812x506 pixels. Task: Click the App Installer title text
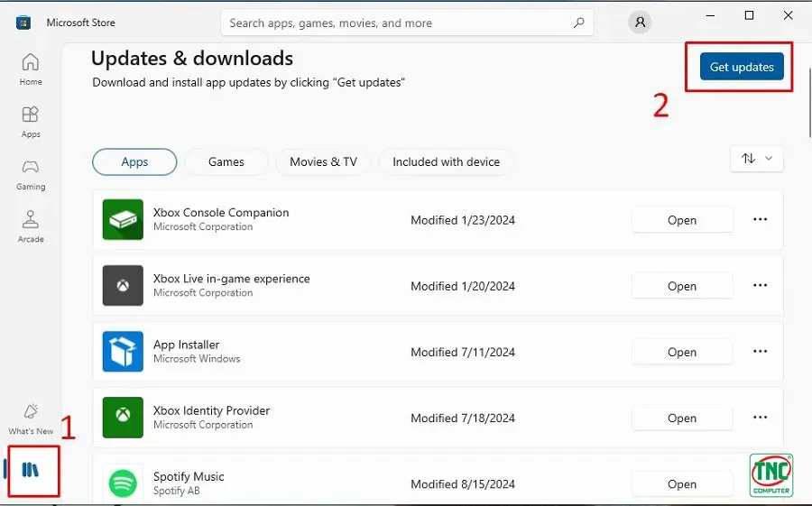pos(187,345)
